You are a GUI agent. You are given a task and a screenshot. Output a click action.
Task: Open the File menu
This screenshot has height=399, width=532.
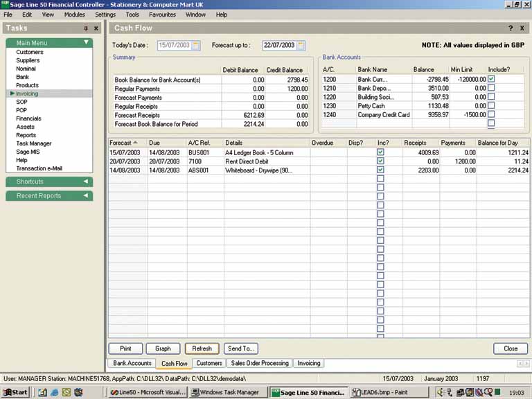point(8,15)
